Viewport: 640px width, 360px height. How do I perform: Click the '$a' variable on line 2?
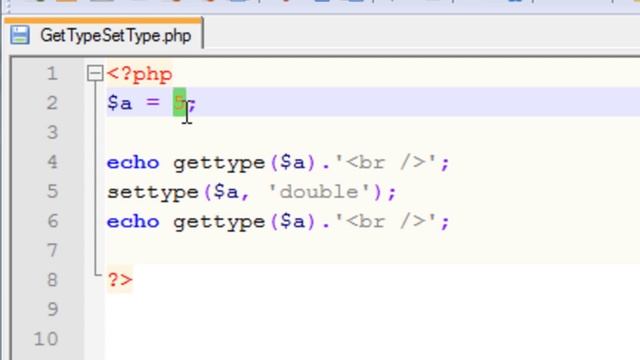[120, 102]
